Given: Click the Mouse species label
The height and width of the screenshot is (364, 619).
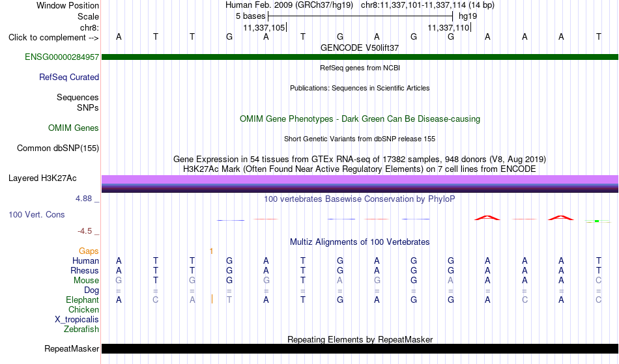Looking at the screenshot, I should [x=86, y=281].
